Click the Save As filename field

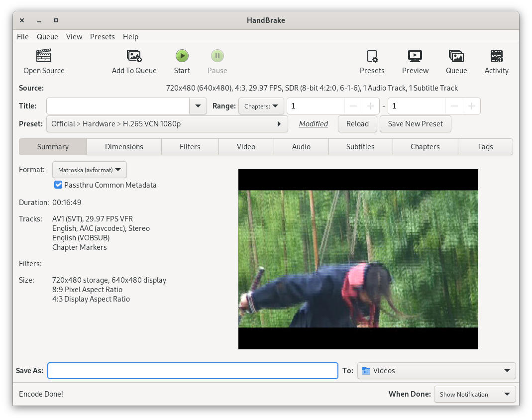(x=193, y=371)
